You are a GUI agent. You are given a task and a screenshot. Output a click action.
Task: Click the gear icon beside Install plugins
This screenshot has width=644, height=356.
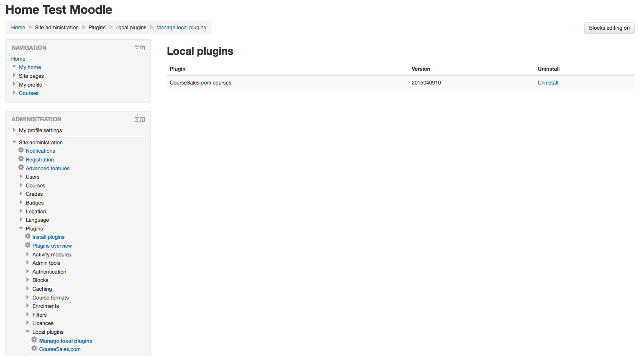pos(28,236)
